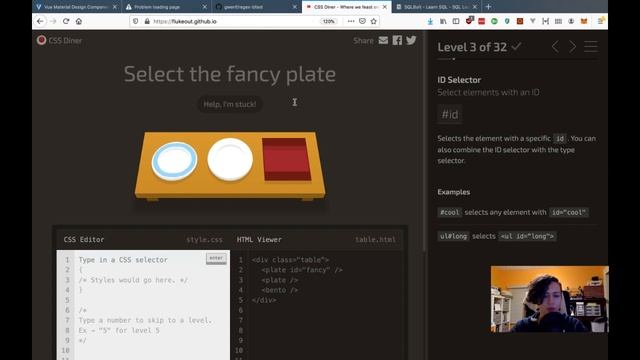Click the orange square extension icon
The image size is (640, 360).
point(520,21)
